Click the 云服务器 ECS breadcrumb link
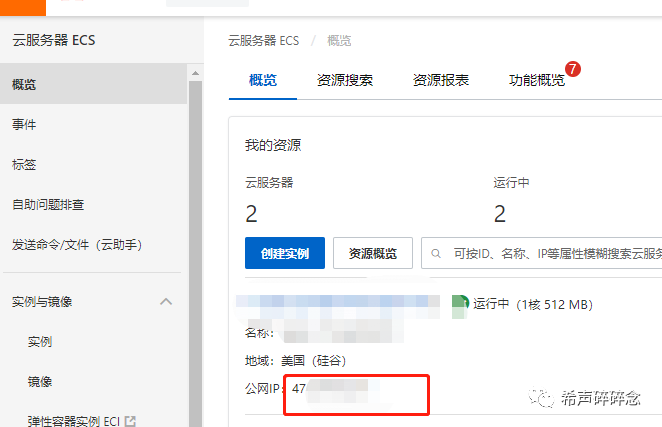 point(263,41)
